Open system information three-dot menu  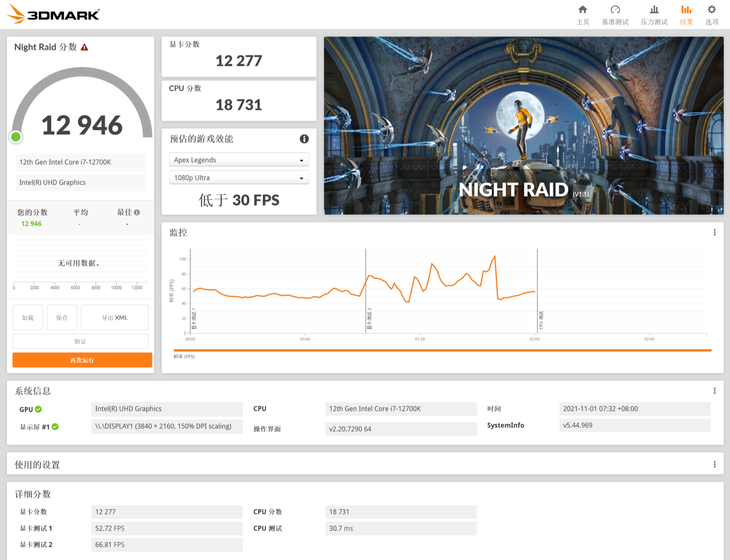[x=714, y=391]
